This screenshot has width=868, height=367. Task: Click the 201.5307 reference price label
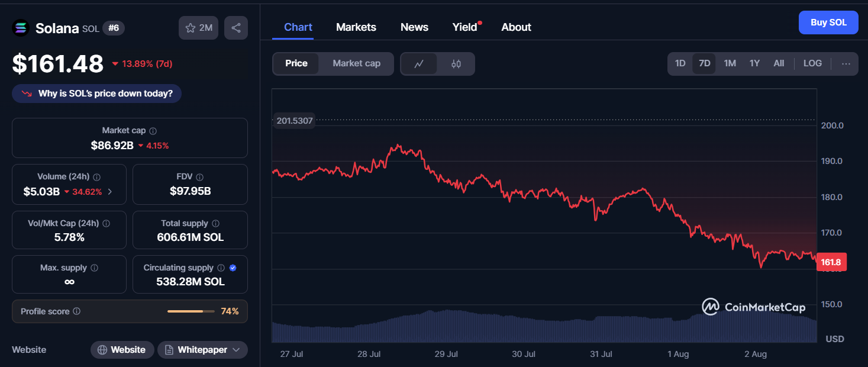pyautogui.click(x=294, y=121)
